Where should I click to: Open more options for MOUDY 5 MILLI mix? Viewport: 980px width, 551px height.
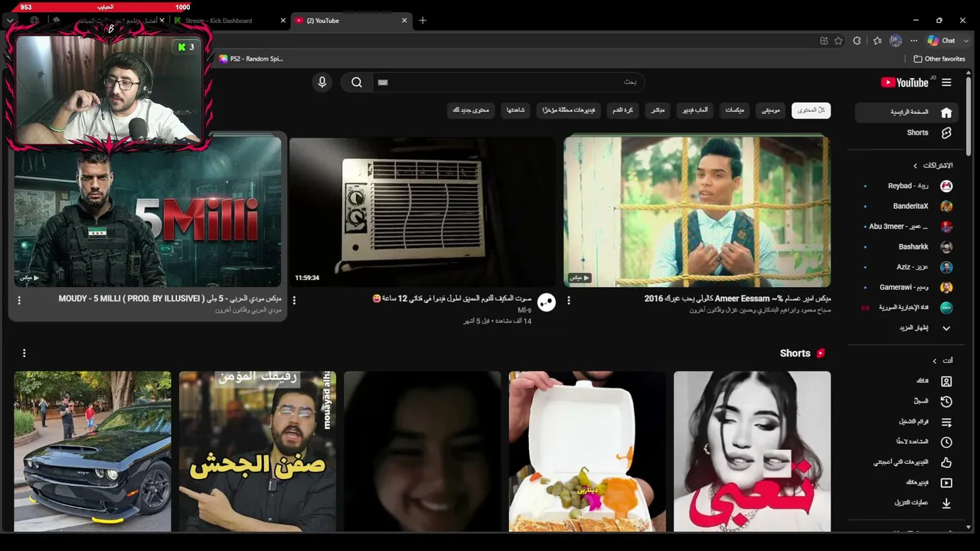(19, 300)
